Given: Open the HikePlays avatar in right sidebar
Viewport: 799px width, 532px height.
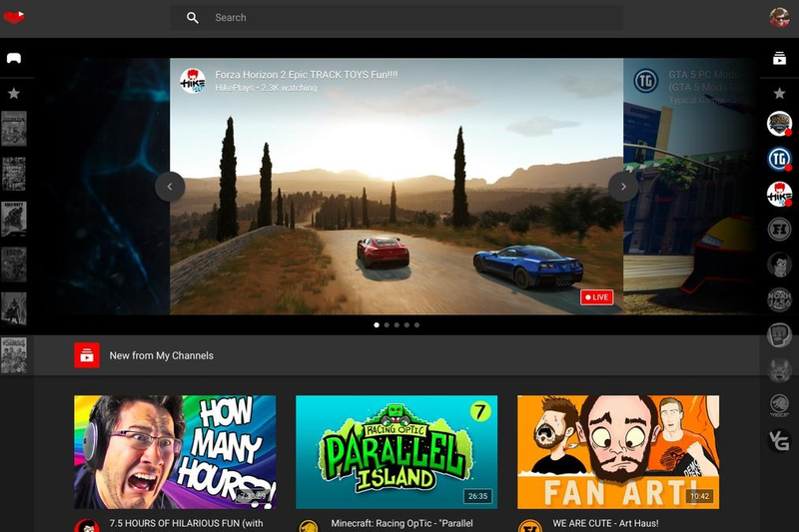Looking at the screenshot, I should [x=779, y=194].
